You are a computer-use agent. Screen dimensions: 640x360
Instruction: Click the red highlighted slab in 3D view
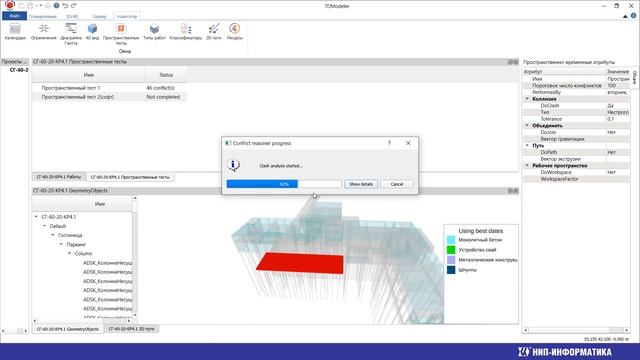[301, 263]
